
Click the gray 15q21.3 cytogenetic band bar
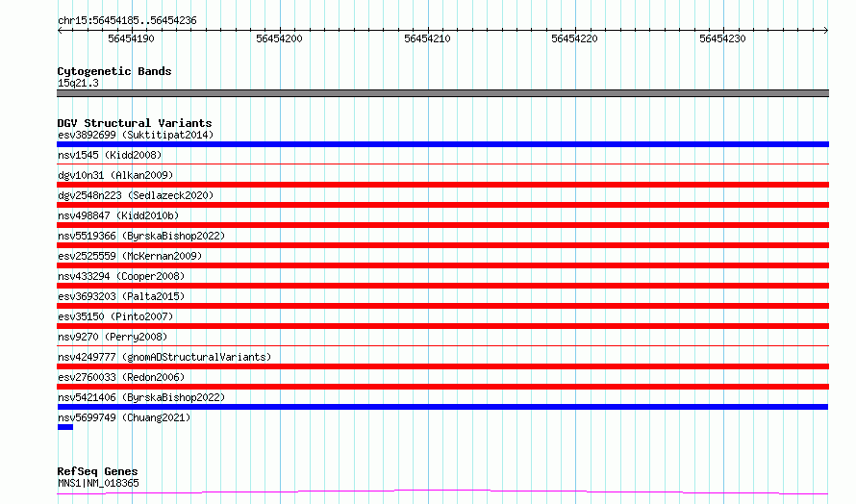pos(442,93)
